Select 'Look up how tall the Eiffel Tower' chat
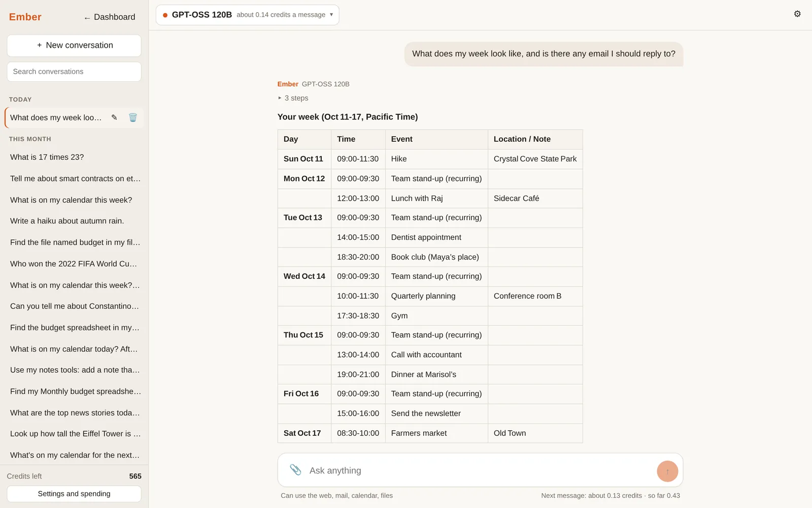Viewport: 812px width, 508px height. pos(74,434)
